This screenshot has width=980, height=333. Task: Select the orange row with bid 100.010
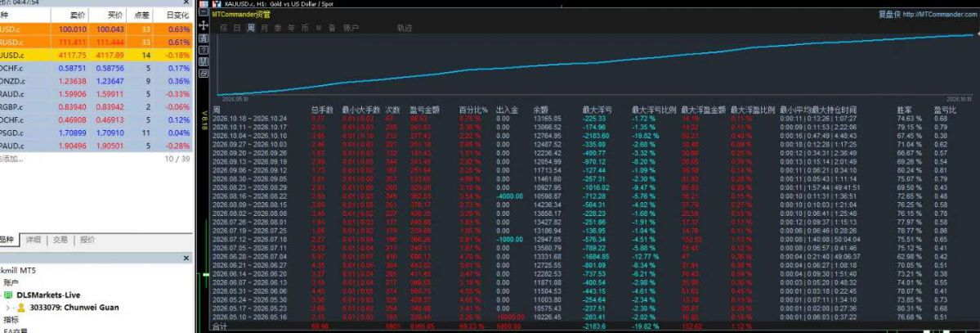pyautogui.click(x=96, y=29)
